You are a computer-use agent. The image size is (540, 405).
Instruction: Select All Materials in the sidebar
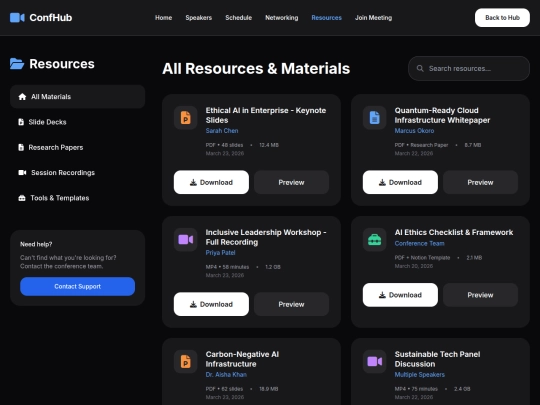pos(77,97)
